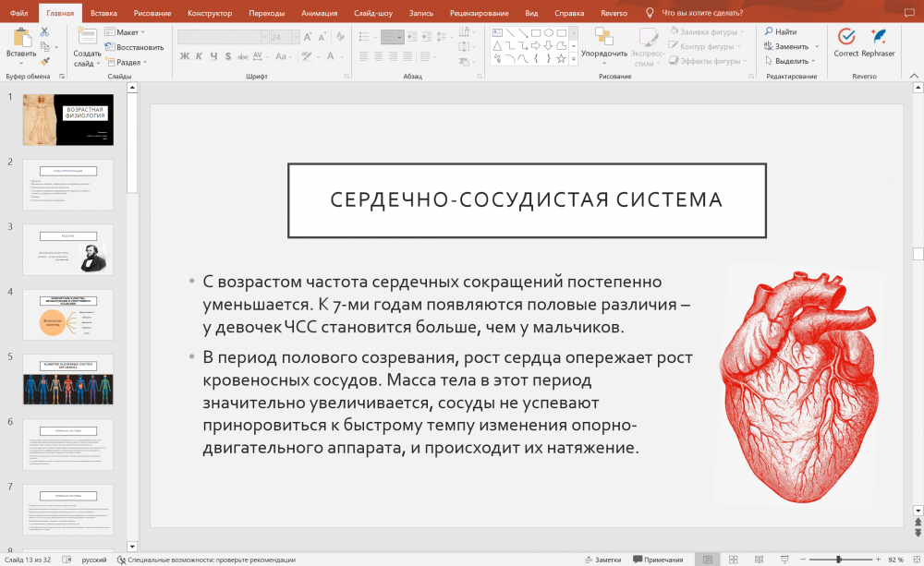Click the Reverso Rephraser icon
The width and height of the screenshot is (924, 566).
click(878, 37)
